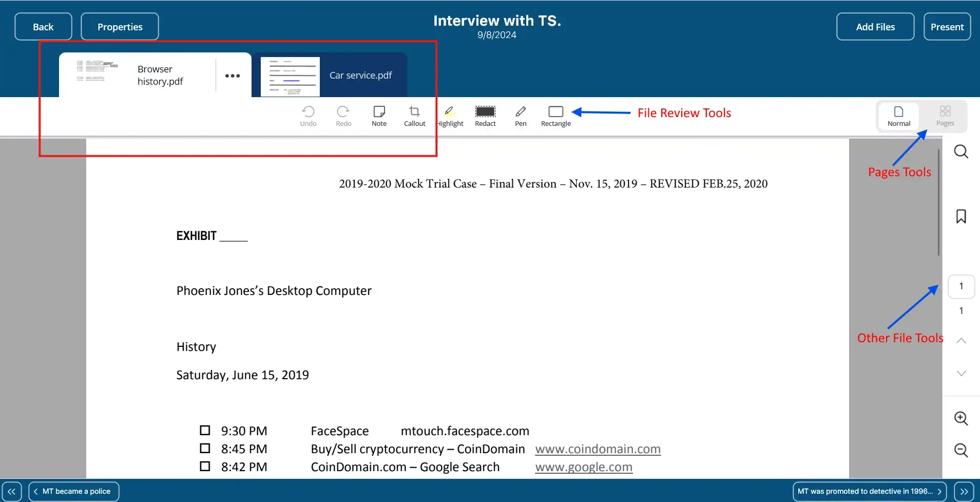Switch to Pages view mode
Image resolution: width=980 pixels, height=502 pixels.
(945, 116)
